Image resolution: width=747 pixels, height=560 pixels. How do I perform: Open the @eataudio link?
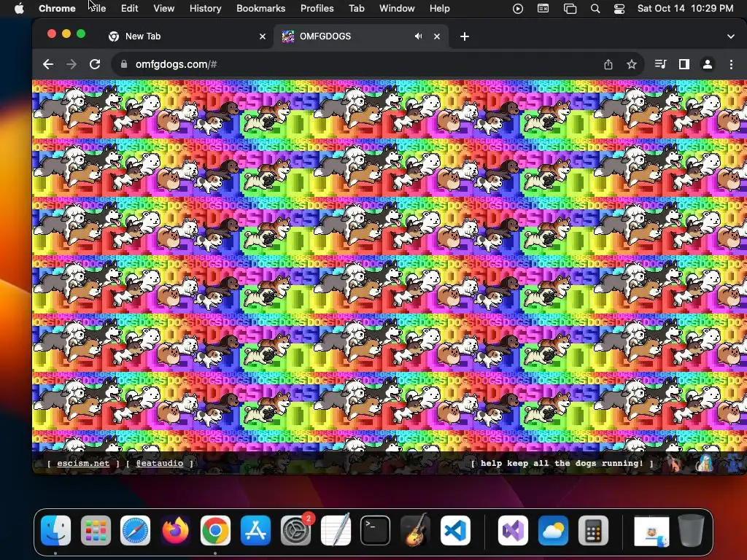pos(160,463)
